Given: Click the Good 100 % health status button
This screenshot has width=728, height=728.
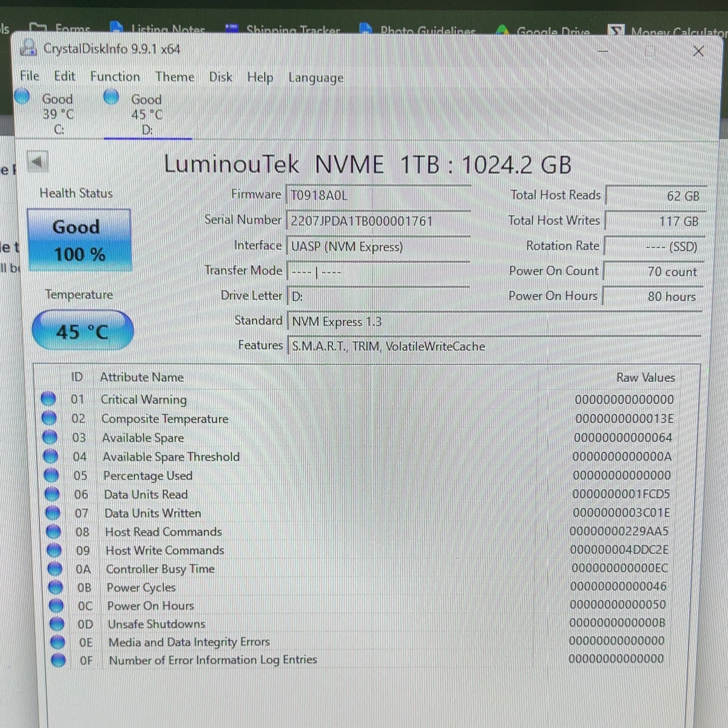Looking at the screenshot, I should point(79,240).
